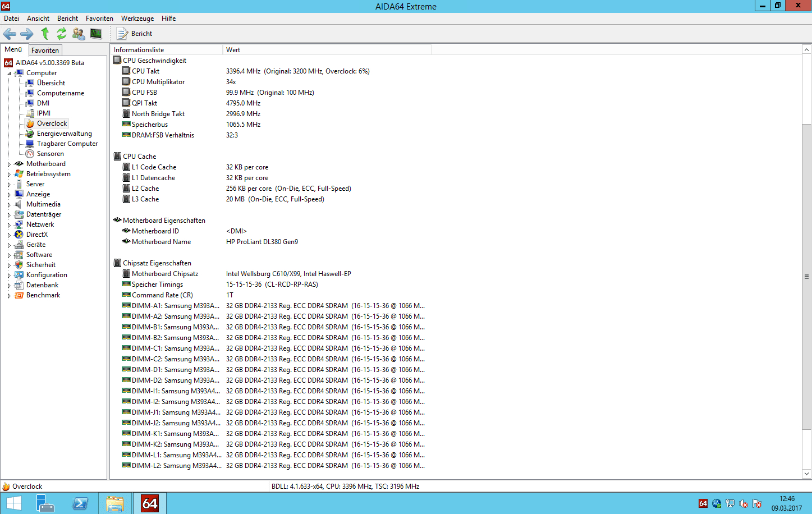The image size is (812, 514).
Task: Click the Software icon in tree
Action: [x=19, y=255]
